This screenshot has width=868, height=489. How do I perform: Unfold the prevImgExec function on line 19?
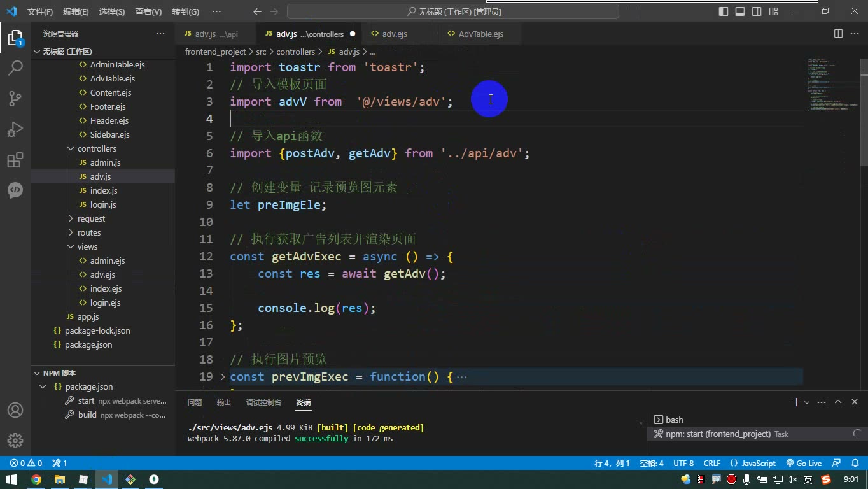[x=223, y=377]
